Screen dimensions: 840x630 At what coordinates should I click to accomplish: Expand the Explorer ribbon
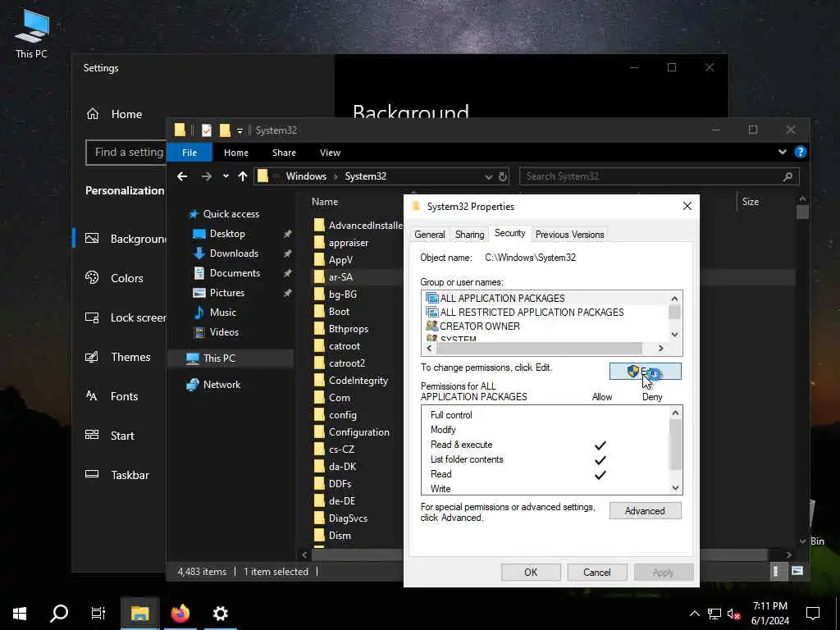782,152
